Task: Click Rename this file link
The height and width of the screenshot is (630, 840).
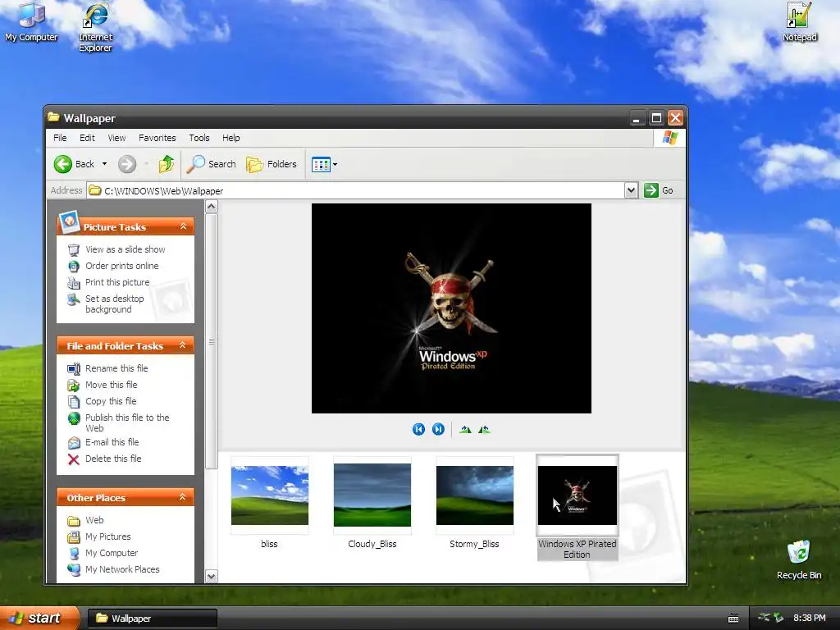Action: coord(116,368)
